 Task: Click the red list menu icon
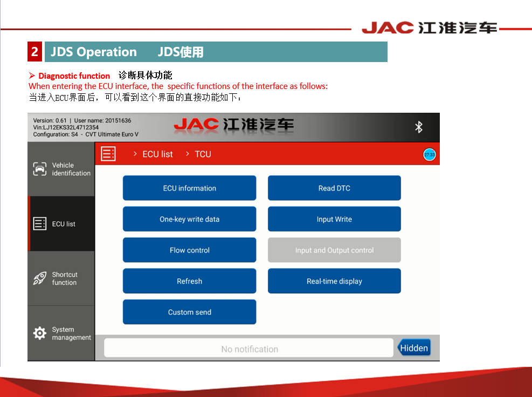coord(108,154)
